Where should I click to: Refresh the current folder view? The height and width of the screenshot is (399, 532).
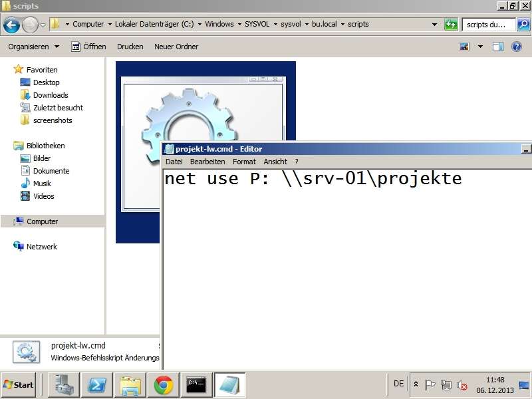click(x=451, y=24)
